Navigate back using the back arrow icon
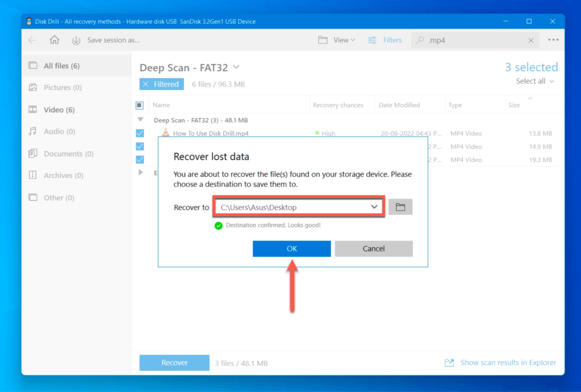This screenshot has width=581, height=392. (x=32, y=40)
